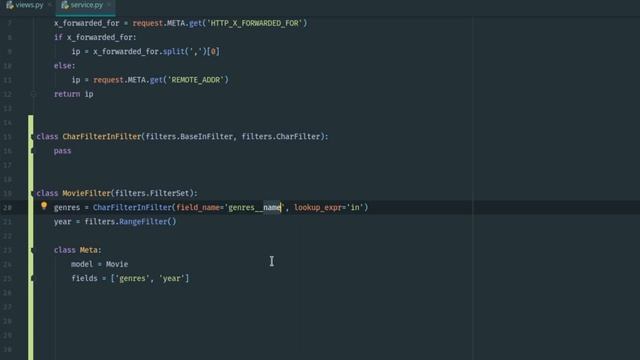Click the green change marker beside line 17

[x=31, y=165]
